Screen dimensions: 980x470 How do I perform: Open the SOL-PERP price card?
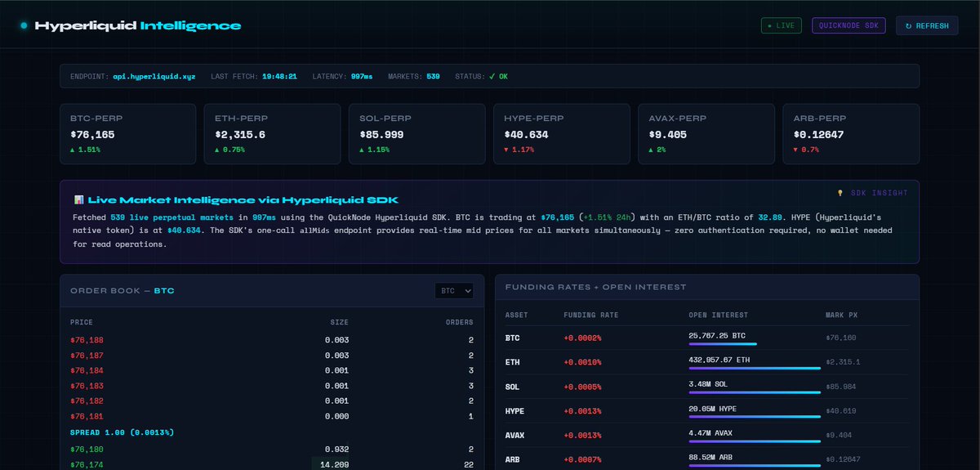tap(416, 133)
